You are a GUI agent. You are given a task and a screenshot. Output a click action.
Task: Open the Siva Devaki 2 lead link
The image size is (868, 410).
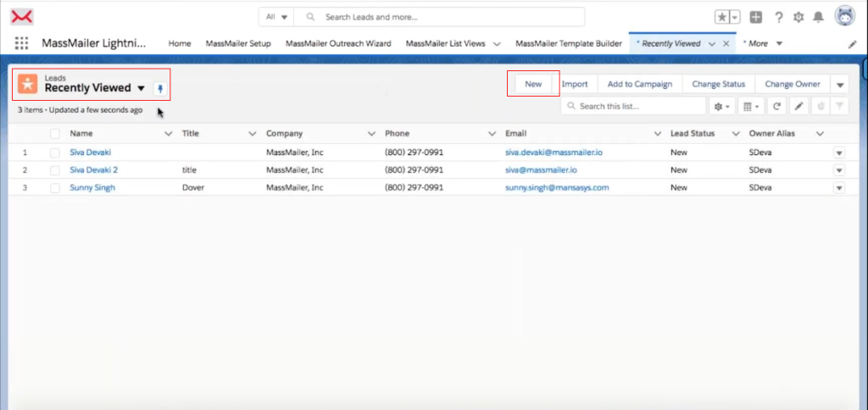(x=93, y=170)
